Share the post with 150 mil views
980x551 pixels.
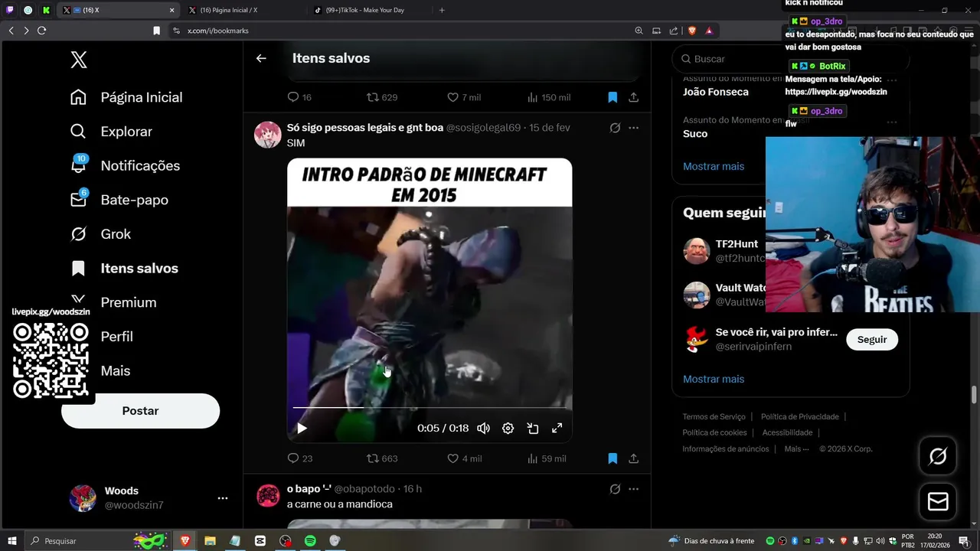(x=634, y=97)
